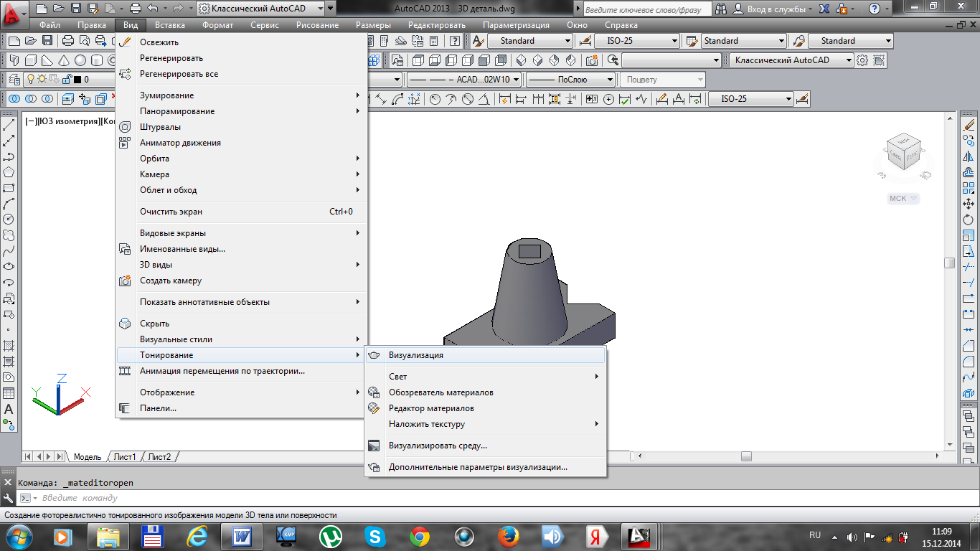
Task: Select the Polygon drawing tool
Action: [9, 172]
